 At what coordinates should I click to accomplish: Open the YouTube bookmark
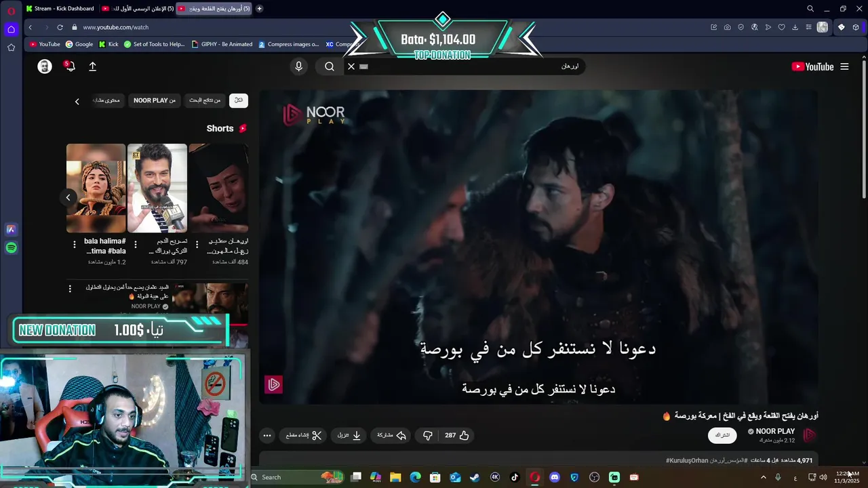pos(45,44)
